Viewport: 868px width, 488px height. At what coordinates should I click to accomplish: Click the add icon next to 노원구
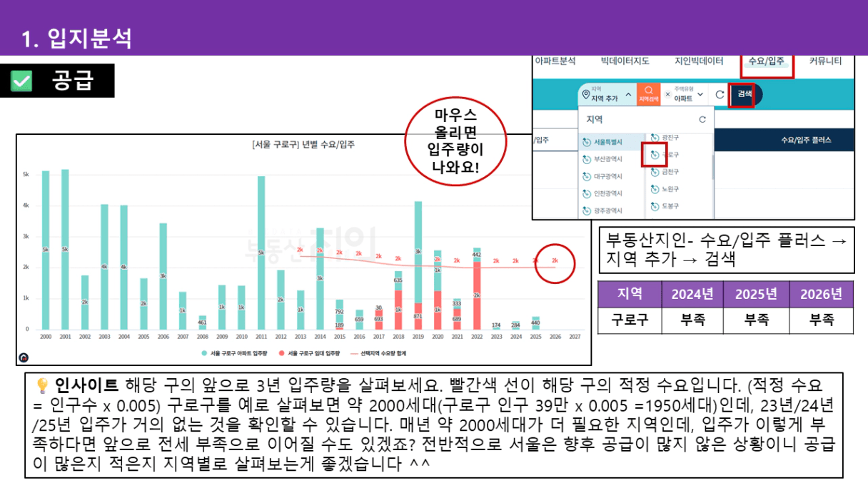pyautogui.click(x=655, y=189)
